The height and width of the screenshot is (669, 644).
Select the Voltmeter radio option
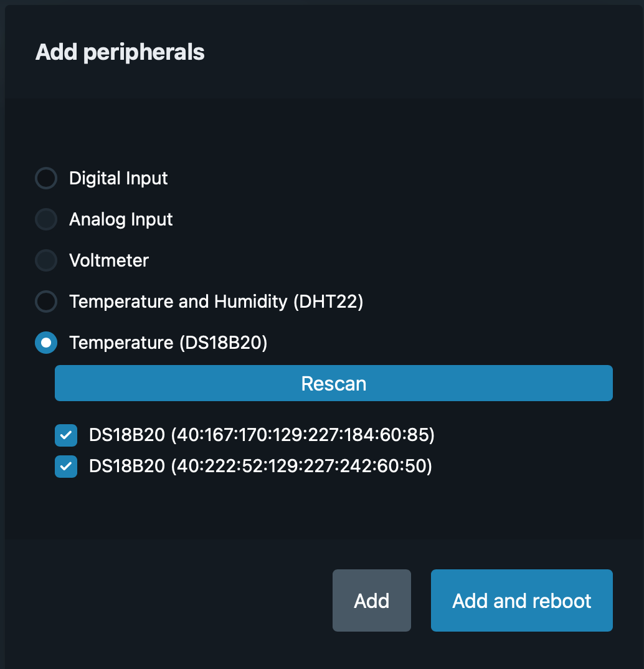46,260
